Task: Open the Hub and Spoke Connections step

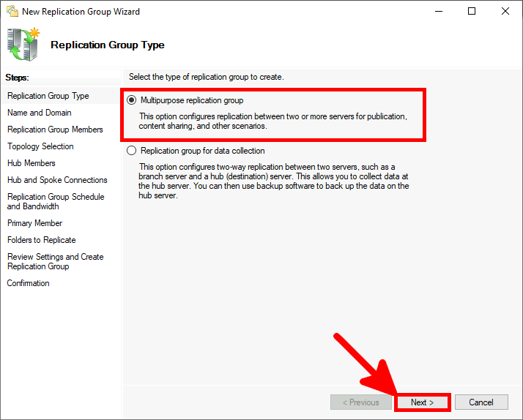Action: pos(57,180)
